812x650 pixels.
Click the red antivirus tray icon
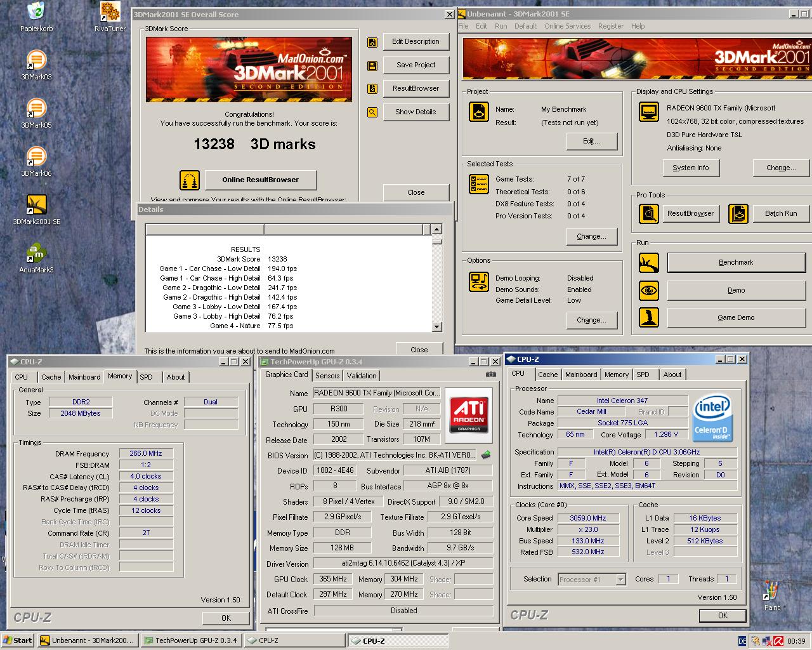(x=778, y=642)
